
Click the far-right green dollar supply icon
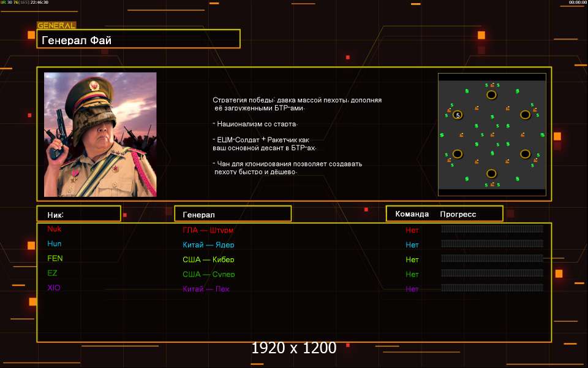(541, 134)
